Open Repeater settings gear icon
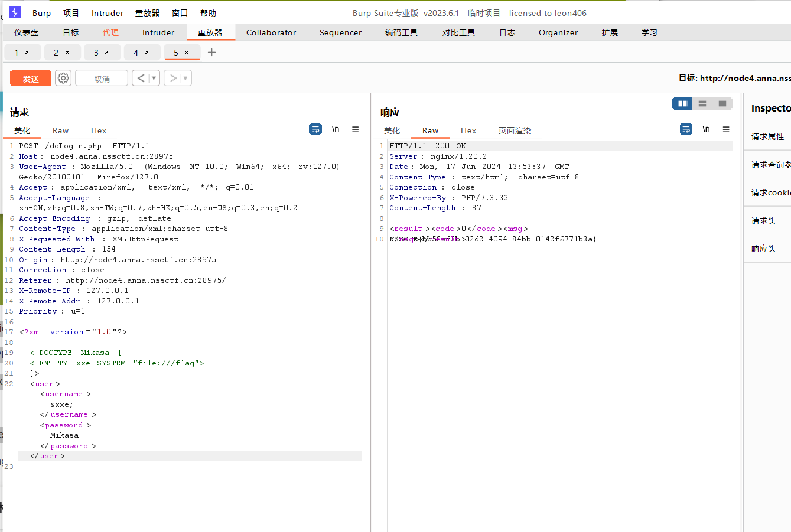791x532 pixels. [x=63, y=78]
